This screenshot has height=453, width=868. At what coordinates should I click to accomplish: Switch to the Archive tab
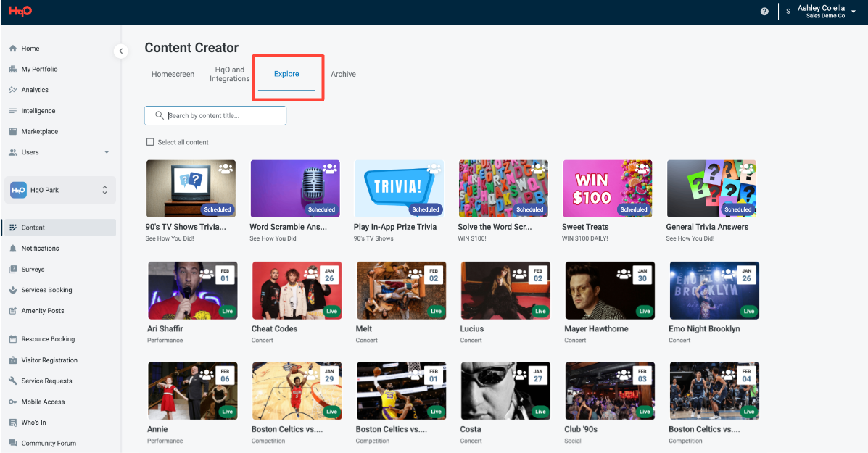coord(343,74)
